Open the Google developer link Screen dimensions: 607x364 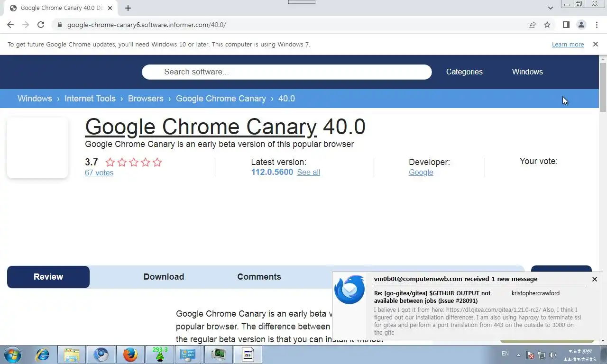tap(421, 173)
